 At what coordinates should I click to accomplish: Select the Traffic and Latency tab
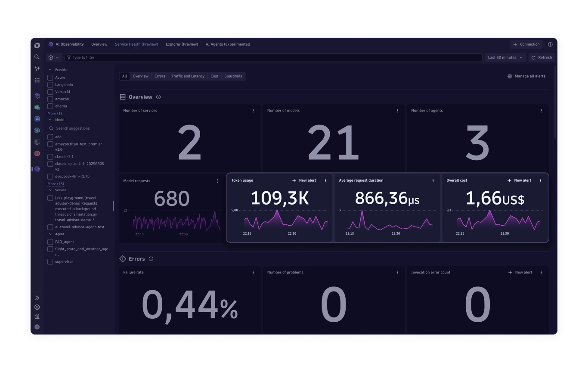click(x=188, y=76)
